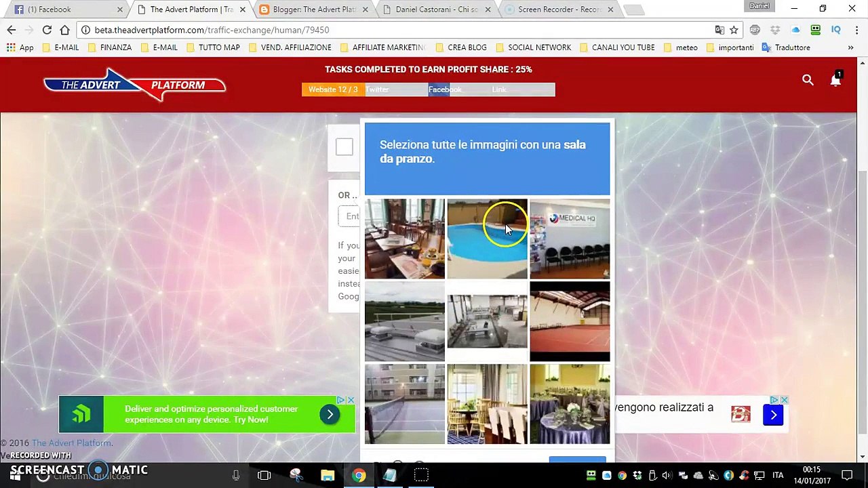Viewport: 868px width, 488px height.
Task: Open the CANALI YOU TUBE bookmark folder
Action: tap(616, 47)
